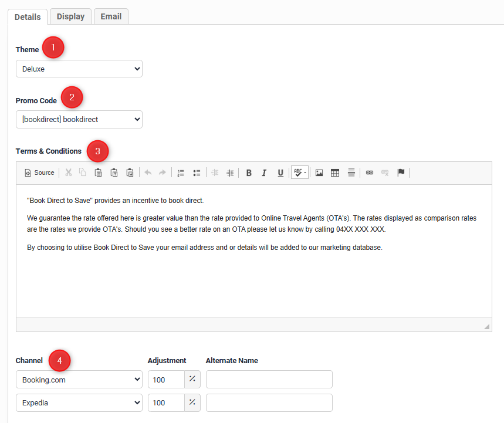This screenshot has width=504, height=423.
Task: Open the Booking.com channel dropdown
Action: click(79, 380)
